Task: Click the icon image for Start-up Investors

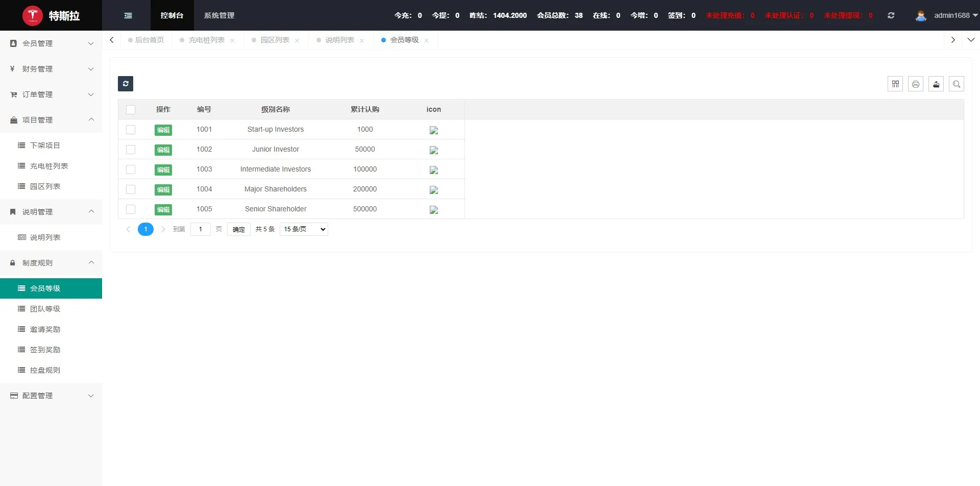Action: [x=434, y=130]
